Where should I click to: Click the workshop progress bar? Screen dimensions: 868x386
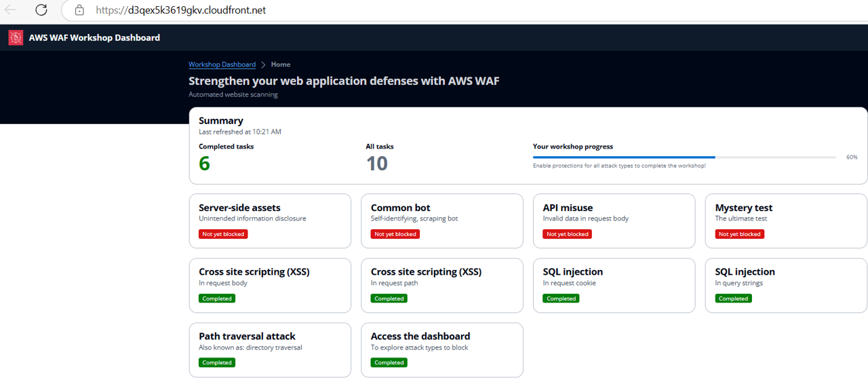point(684,157)
